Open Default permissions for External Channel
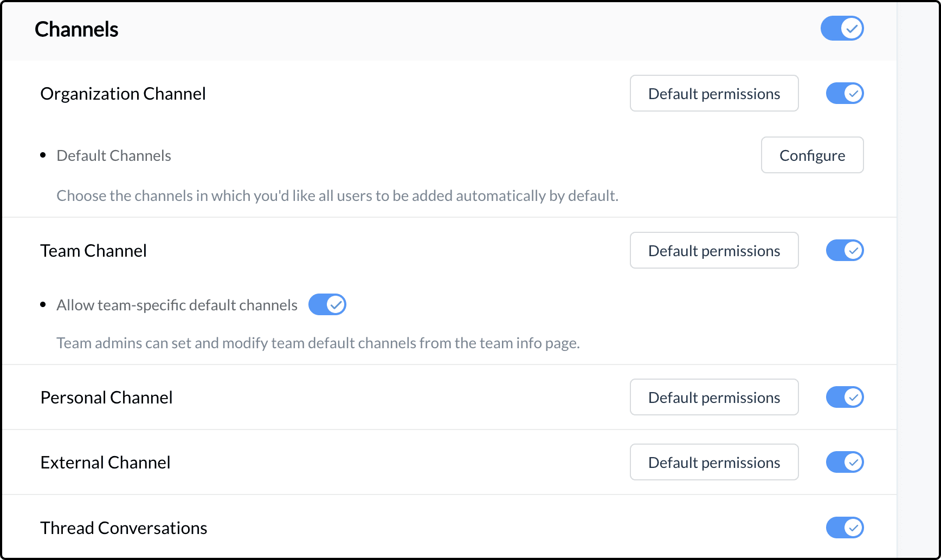This screenshot has height=560, width=941. (x=714, y=462)
